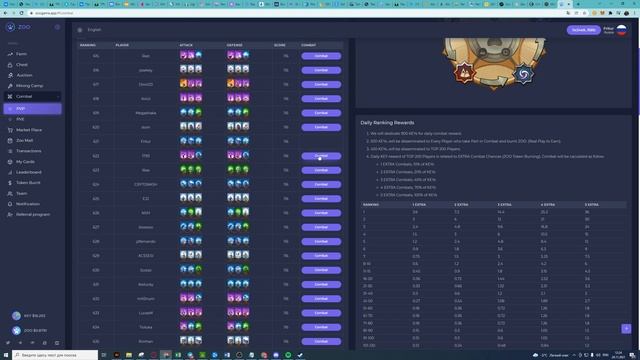
Task: Click the Token Burnt dollar icon
Action: click(10, 183)
